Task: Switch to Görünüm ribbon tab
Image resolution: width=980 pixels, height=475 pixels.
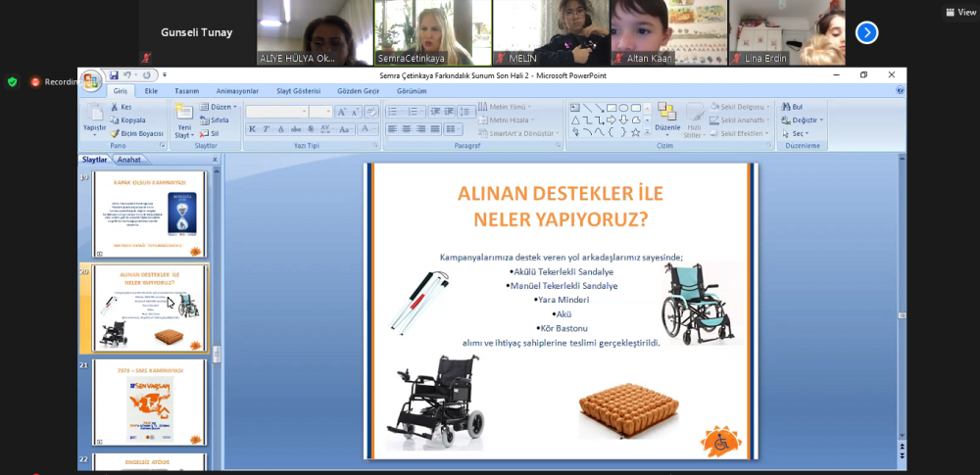Action: [412, 91]
